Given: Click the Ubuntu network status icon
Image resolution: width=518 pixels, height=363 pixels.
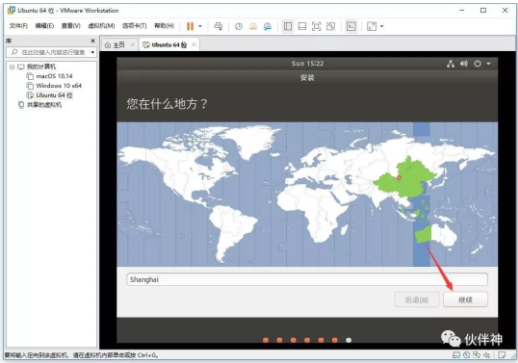Looking at the screenshot, I should [x=451, y=64].
